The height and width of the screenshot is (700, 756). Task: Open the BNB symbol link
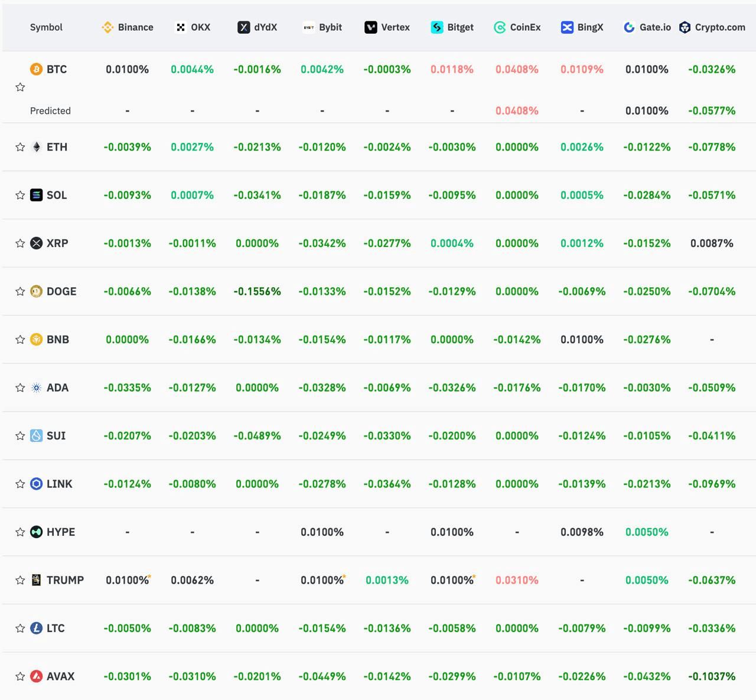[x=58, y=340]
